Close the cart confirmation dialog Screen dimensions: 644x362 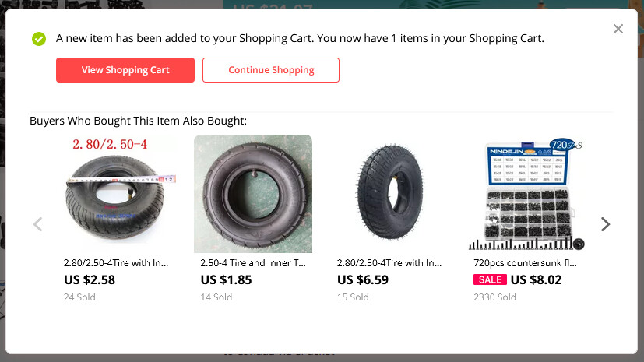[x=618, y=29]
